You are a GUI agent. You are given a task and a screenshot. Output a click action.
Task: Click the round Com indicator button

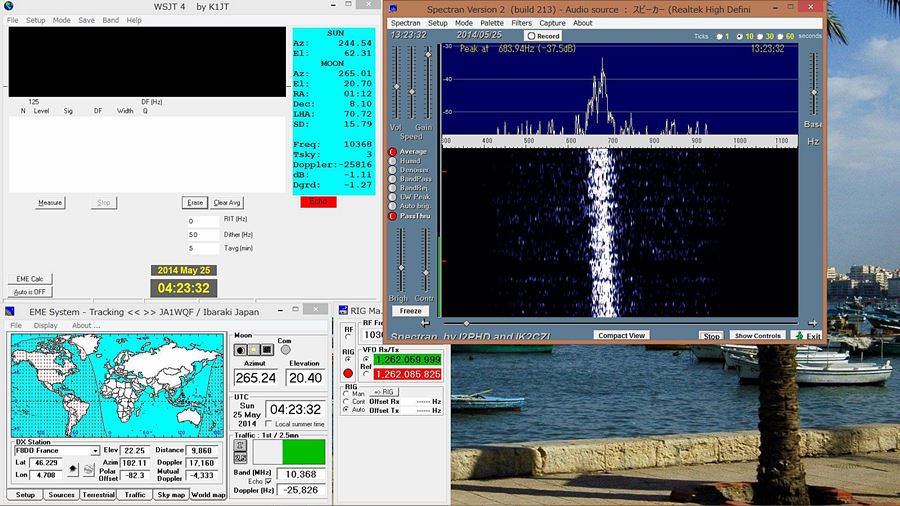[x=286, y=350]
